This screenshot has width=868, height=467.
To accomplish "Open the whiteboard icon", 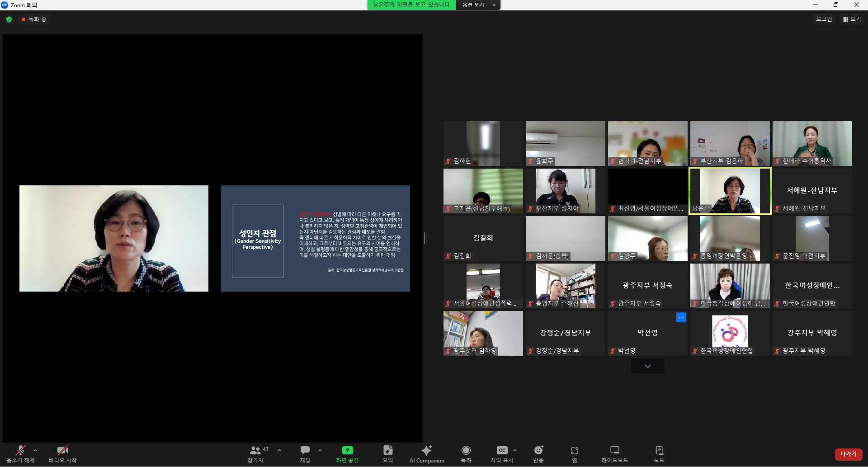I will [x=614, y=450].
